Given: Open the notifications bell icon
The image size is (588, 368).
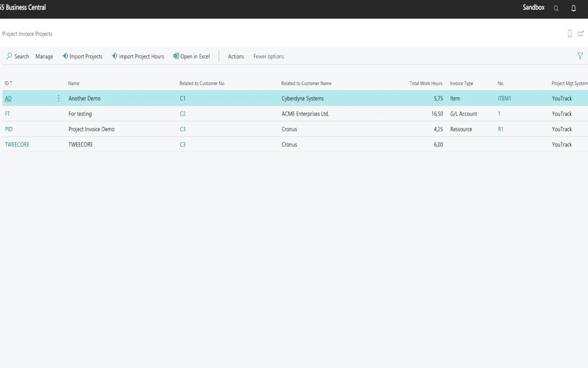Looking at the screenshot, I should (573, 8).
